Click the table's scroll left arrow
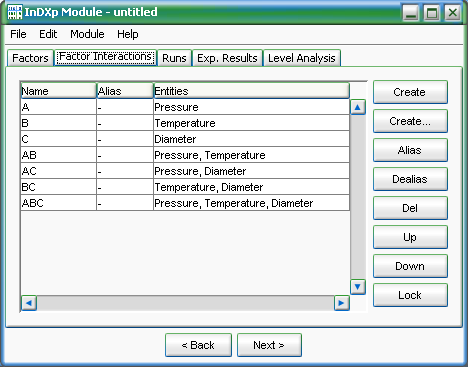The width and height of the screenshot is (468, 367). tap(29, 303)
